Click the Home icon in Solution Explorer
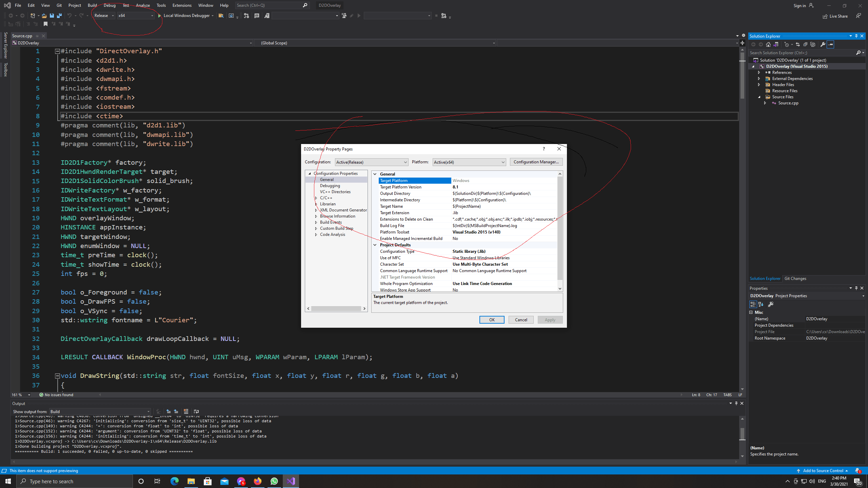The width and height of the screenshot is (868, 488). click(x=768, y=44)
